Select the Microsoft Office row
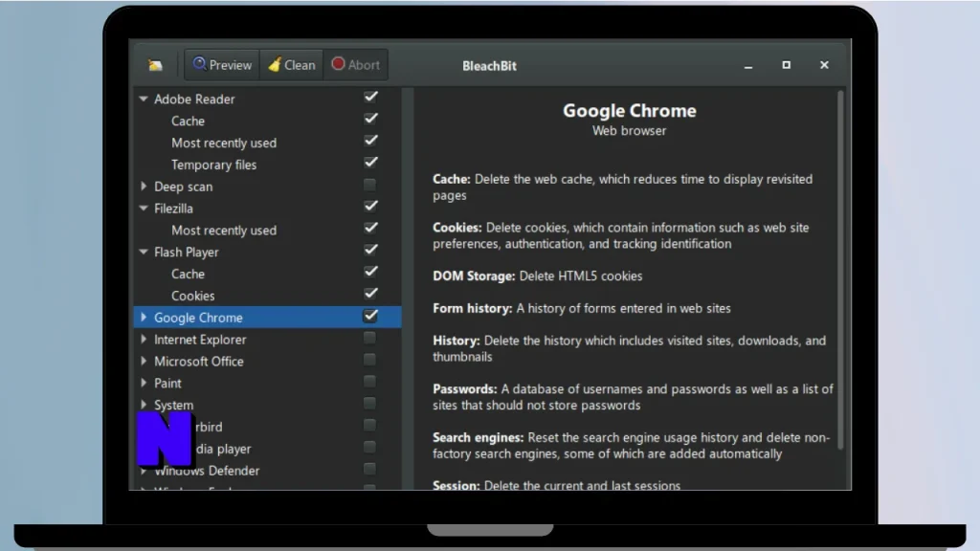This screenshot has height=551, width=980. pyautogui.click(x=268, y=361)
